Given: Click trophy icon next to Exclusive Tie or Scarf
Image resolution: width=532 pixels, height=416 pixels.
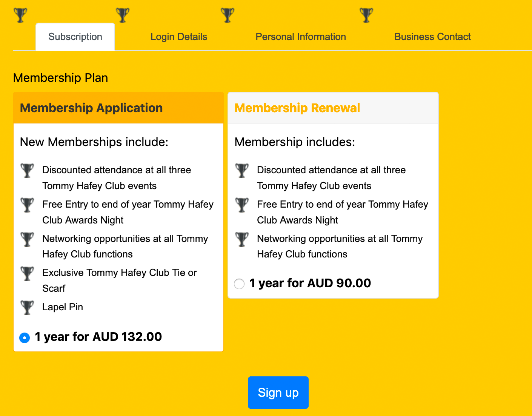Looking at the screenshot, I should pyautogui.click(x=27, y=274).
